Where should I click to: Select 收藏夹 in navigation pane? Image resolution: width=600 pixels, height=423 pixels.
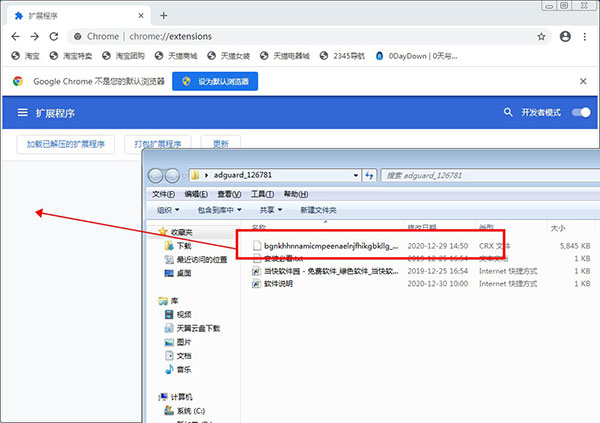[176, 232]
